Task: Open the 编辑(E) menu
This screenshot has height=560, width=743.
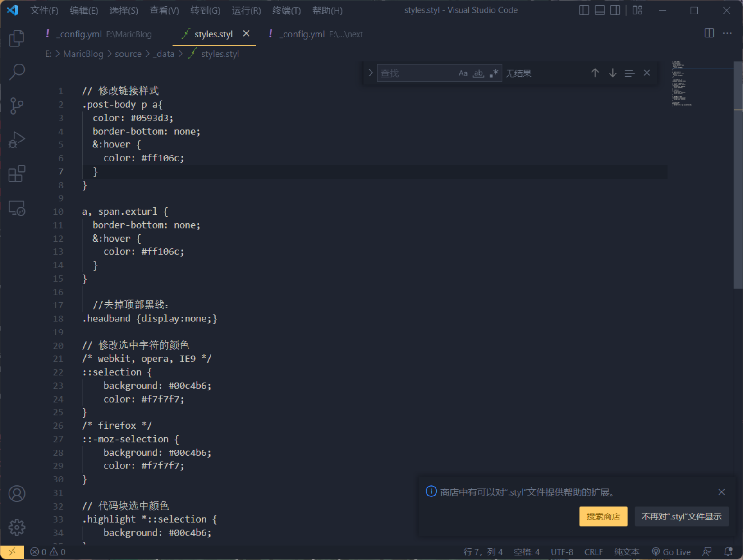Action: tap(84, 10)
